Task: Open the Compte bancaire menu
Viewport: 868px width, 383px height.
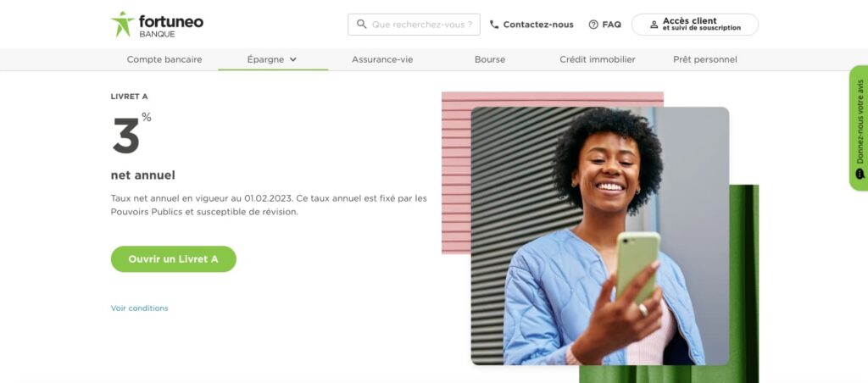Action: (164, 59)
